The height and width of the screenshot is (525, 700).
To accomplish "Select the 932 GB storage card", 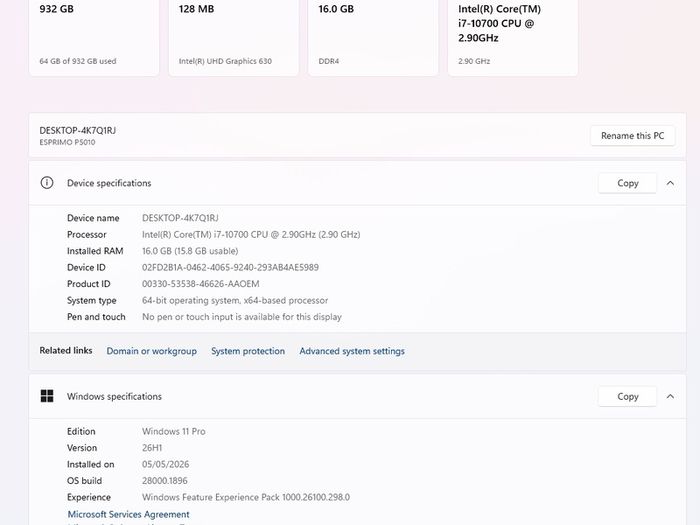I will [94, 37].
